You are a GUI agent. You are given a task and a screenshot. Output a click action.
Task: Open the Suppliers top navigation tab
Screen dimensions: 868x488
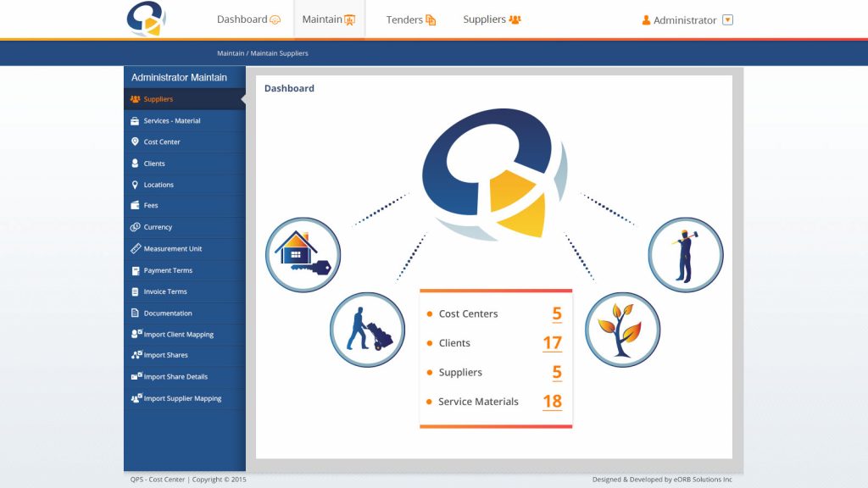point(492,19)
